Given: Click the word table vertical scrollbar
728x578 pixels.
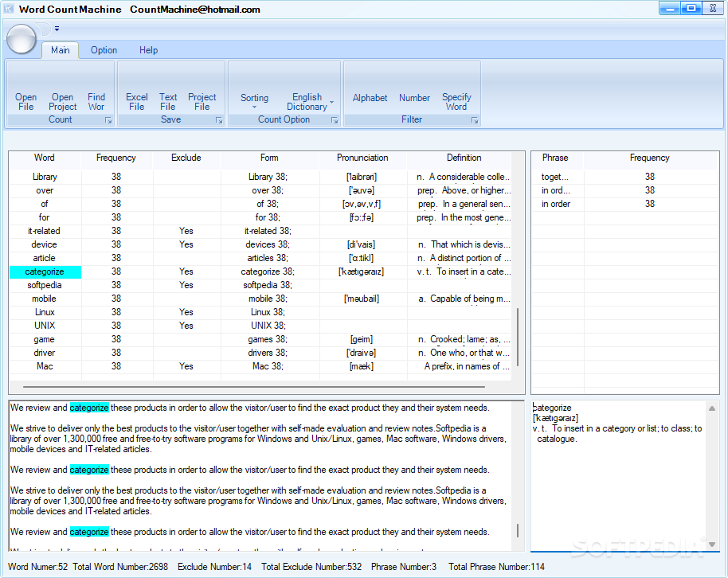Looking at the screenshot, I should [x=518, y=337].
